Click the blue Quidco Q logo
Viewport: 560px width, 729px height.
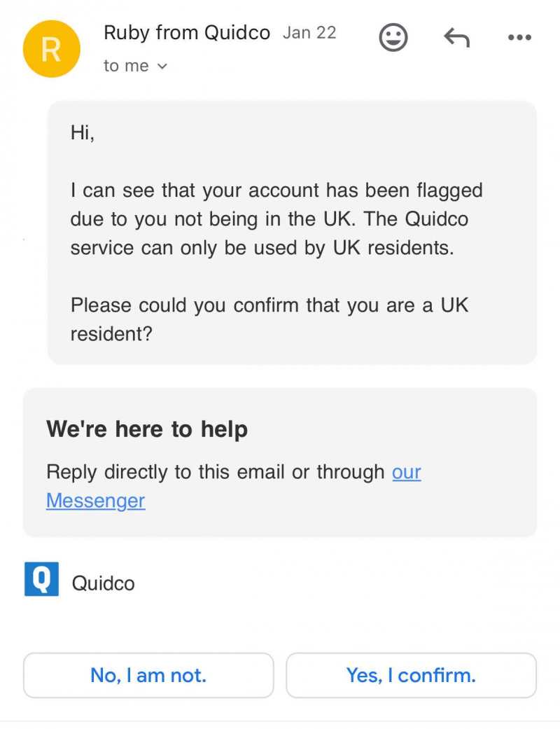[x=41, y=579]
